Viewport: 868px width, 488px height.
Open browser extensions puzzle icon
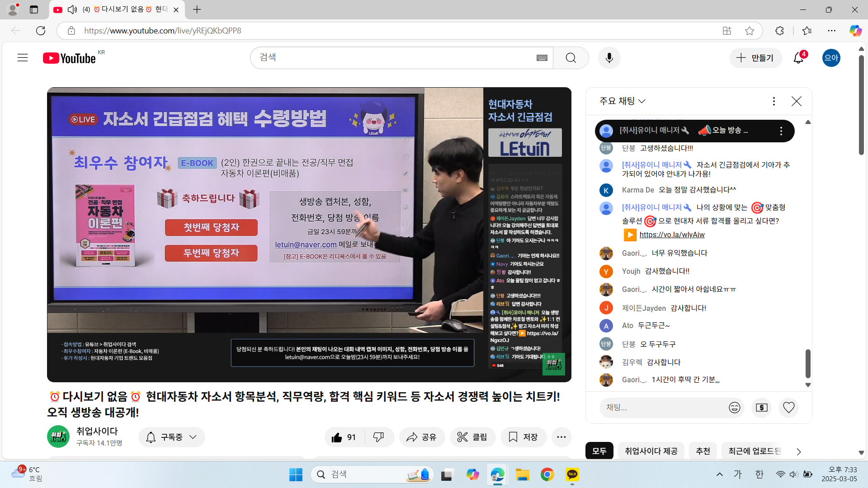click(780, 31)
